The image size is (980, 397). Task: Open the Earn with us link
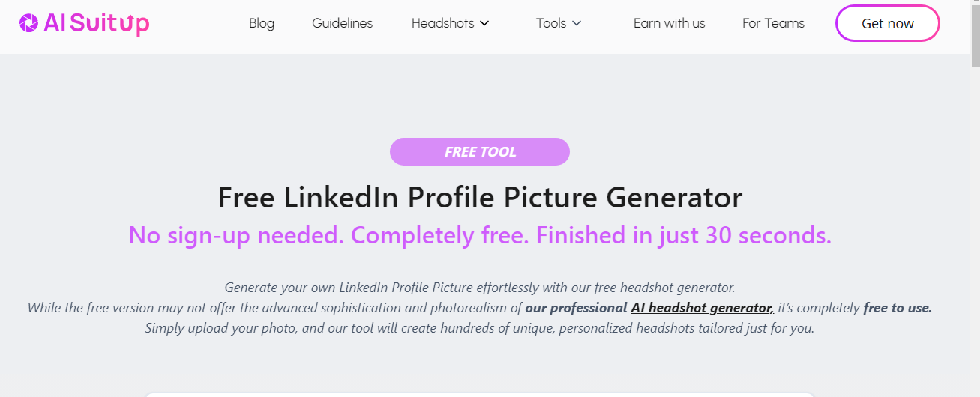(669, 23)
